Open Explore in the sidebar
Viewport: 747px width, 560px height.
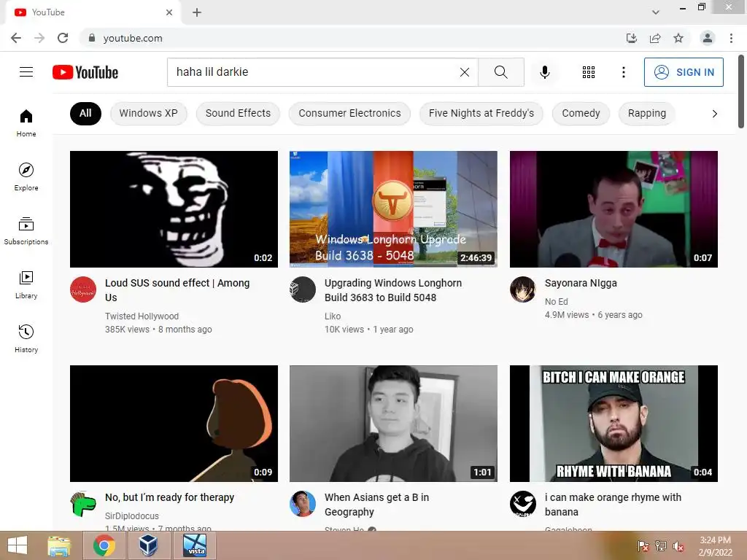click(26, 176)
